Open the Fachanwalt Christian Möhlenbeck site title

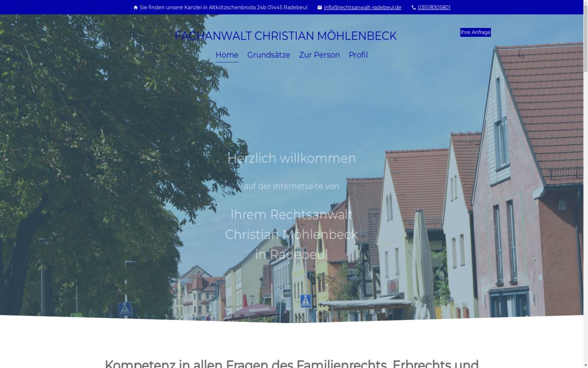[286, 36]
